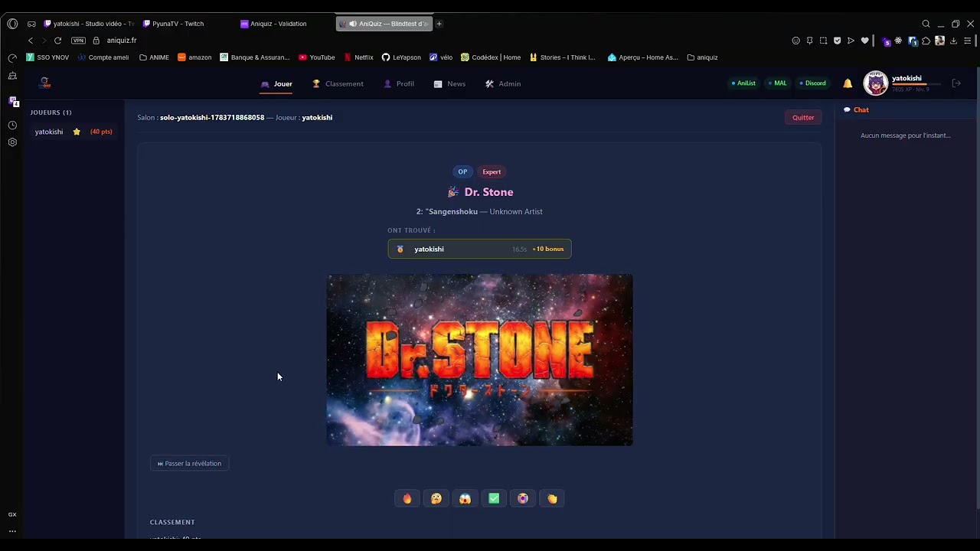Open the player arrow icon in the toolbar
The image size is (980, 551).
(x=851, y=41)
